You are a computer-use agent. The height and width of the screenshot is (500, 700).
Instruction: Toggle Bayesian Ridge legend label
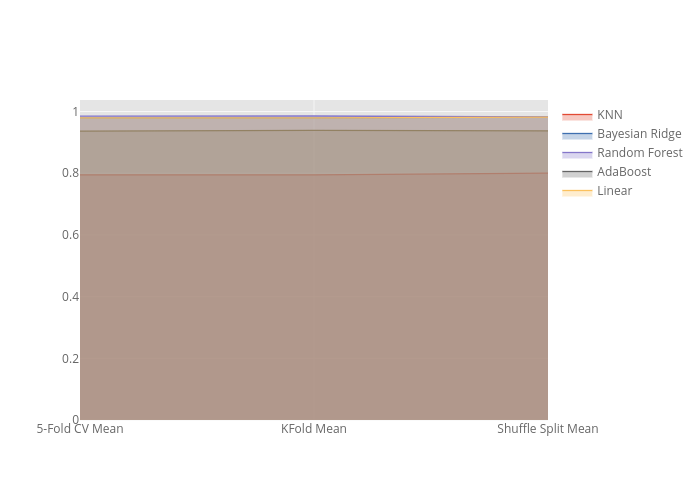point(638,134)
